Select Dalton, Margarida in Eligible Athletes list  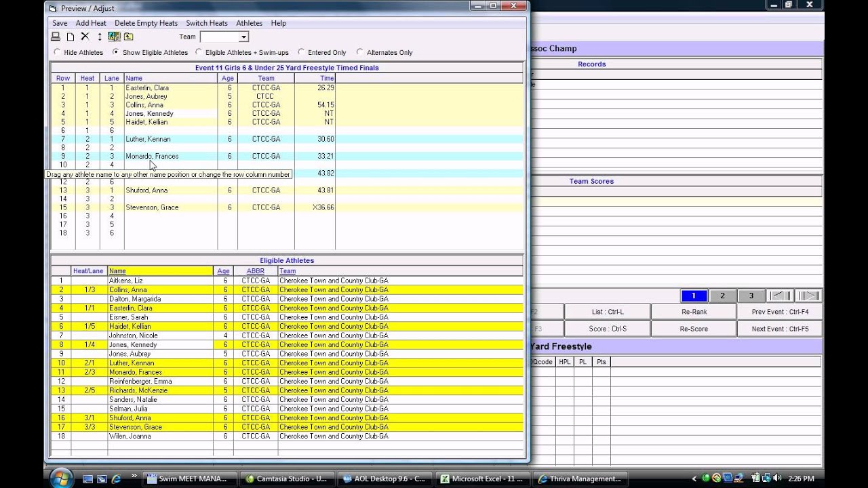click(135, 299)
